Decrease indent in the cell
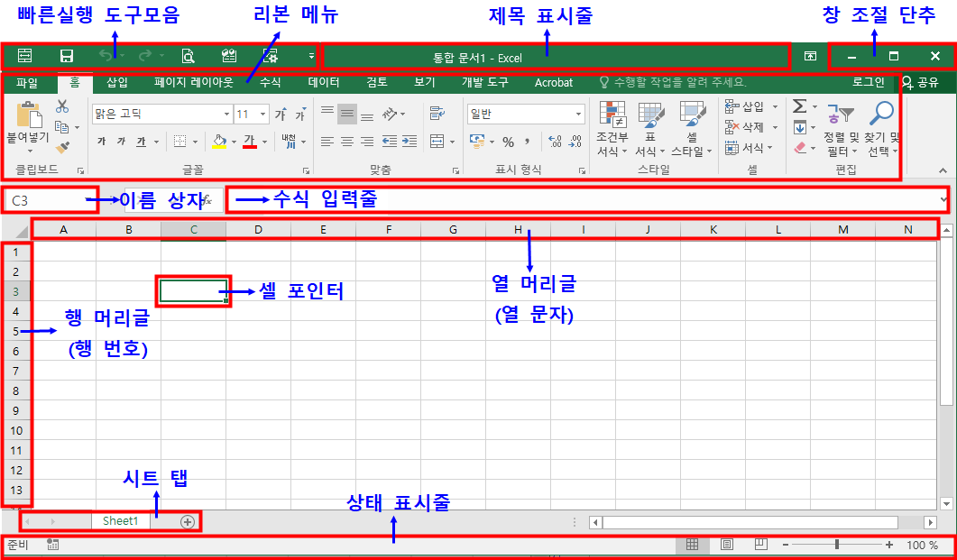The image size is (957, 560). (x=390, y=142)
